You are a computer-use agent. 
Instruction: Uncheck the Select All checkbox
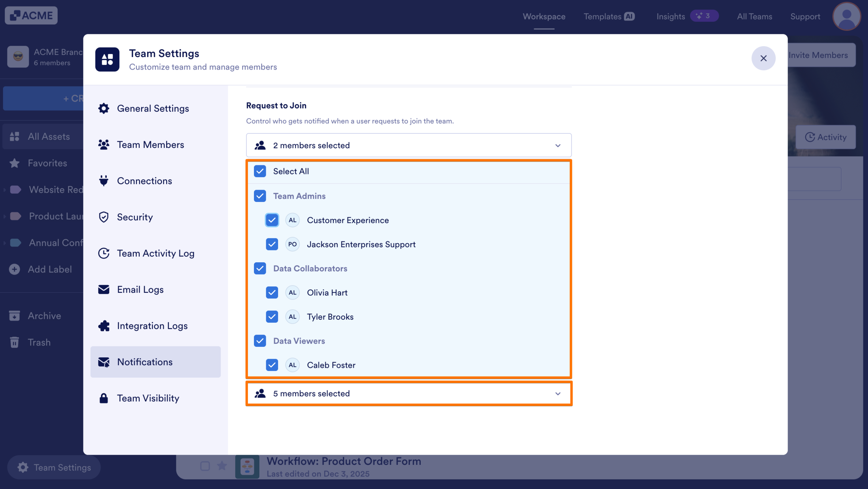tap(260, 171)
